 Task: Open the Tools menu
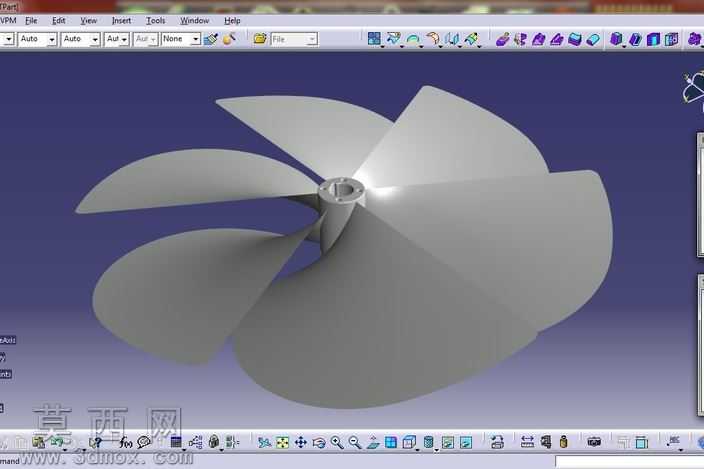[x=155, y=21]
